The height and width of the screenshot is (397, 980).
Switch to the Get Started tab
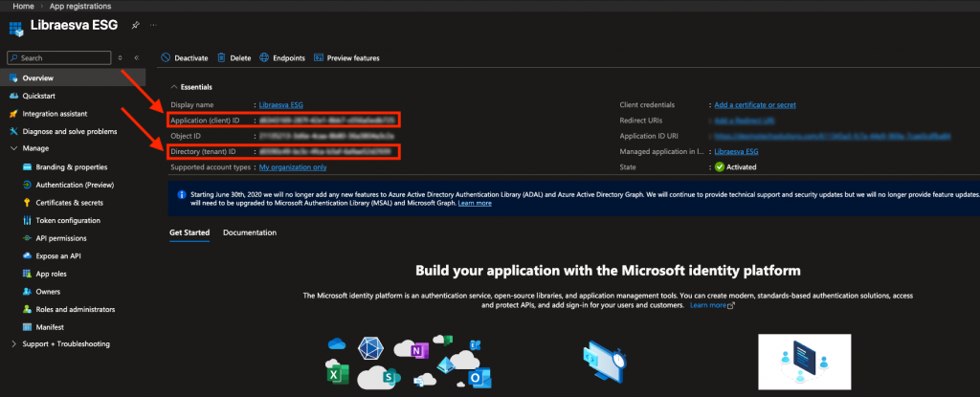189,232
